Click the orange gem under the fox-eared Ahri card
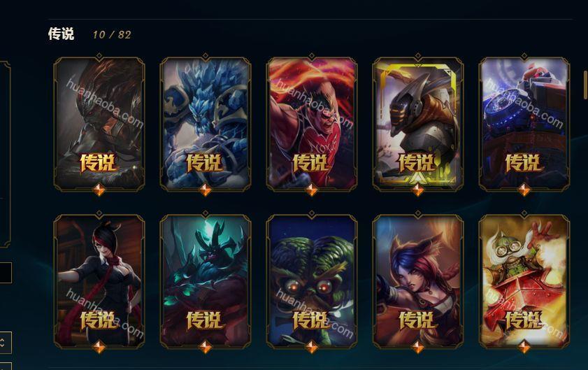 tap(417, 347)
